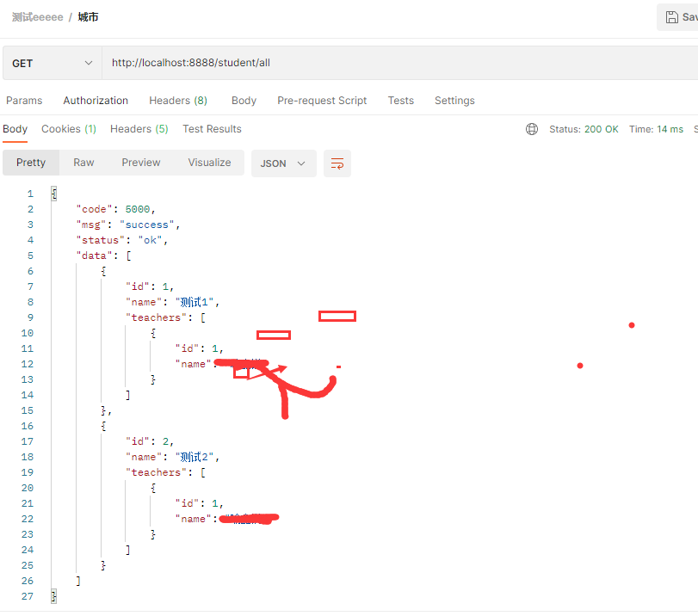698x616 pixels.
Task: Click opening brace on line 1
Action: (x=54, y=194)
